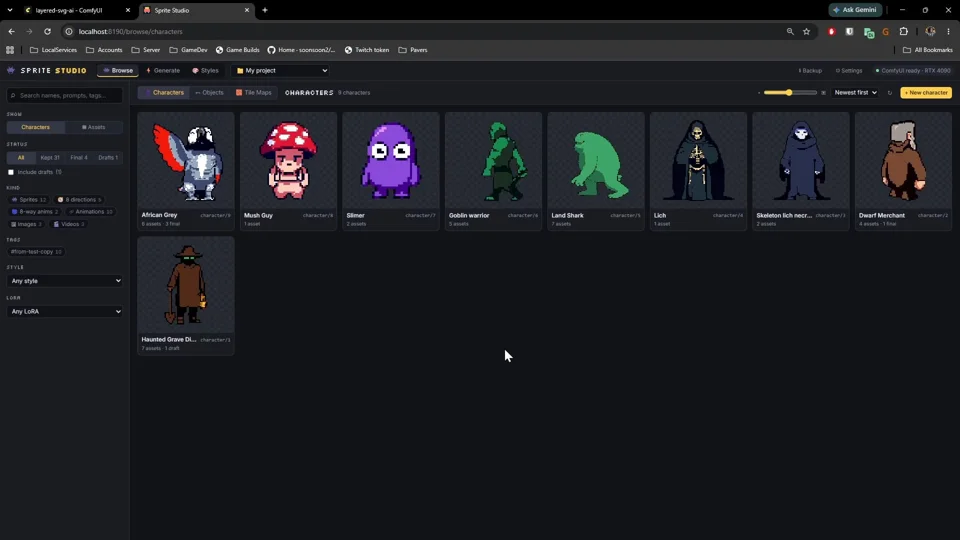
Task: Reload the browser page
Action: point(47,31)
